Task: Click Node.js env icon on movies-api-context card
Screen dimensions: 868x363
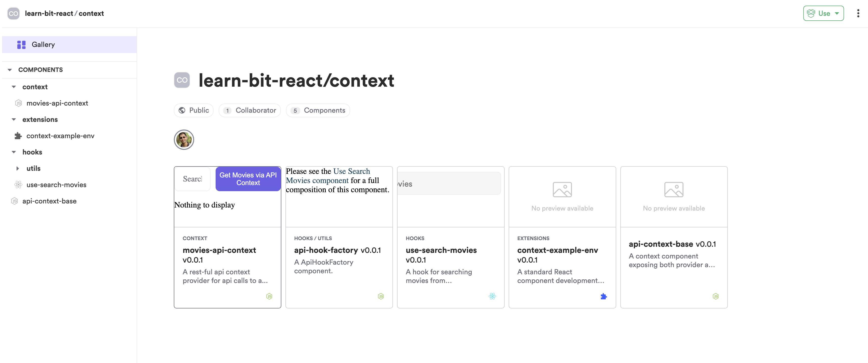Action: tap(269, 296)
